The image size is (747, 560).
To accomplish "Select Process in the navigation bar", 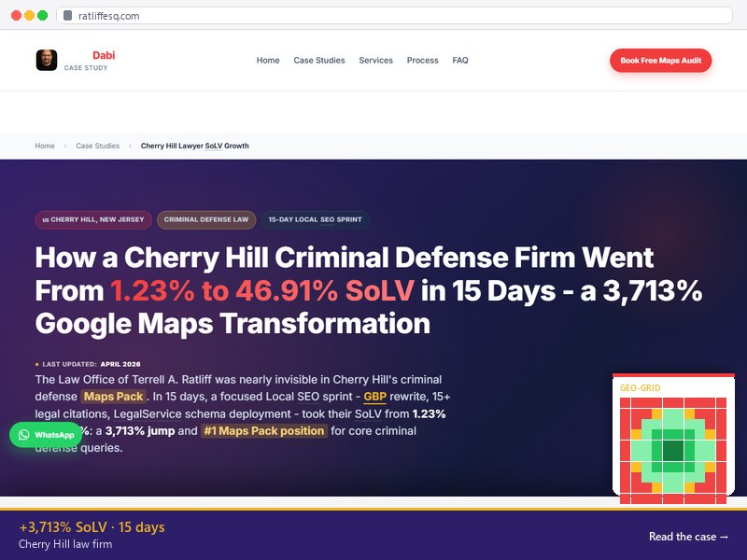I will (423, 61).
